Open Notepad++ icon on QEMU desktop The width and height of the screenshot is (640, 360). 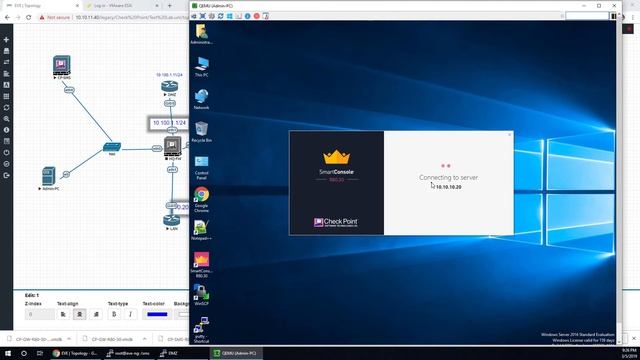pyautogui.click(x=201, y=230)
